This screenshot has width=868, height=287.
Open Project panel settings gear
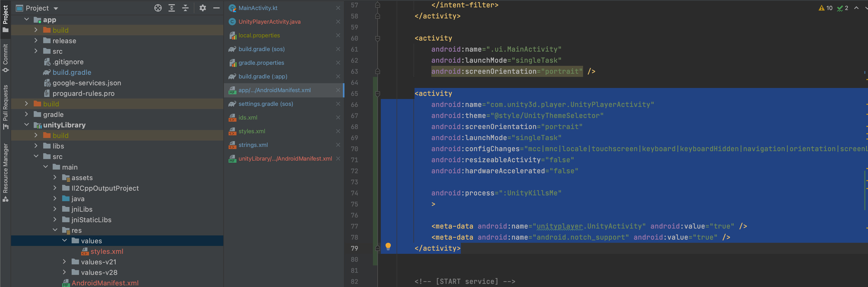click(203, 8)
